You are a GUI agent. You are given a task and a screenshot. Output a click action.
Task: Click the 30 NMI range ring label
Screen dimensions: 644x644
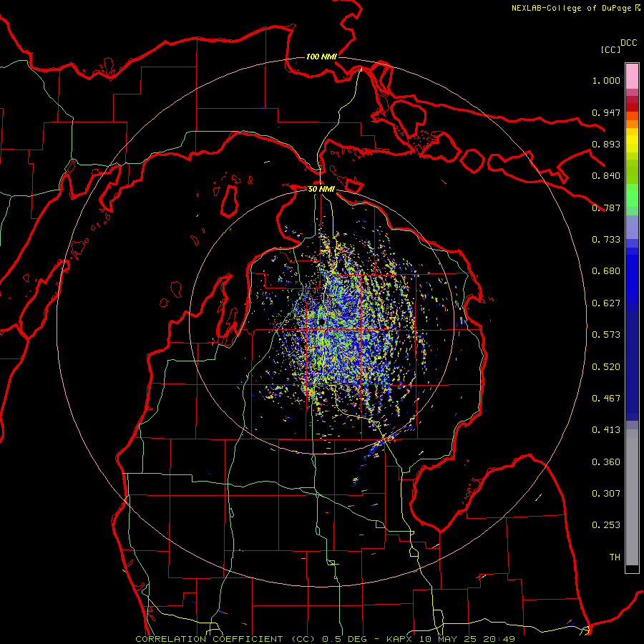[321, 189]
